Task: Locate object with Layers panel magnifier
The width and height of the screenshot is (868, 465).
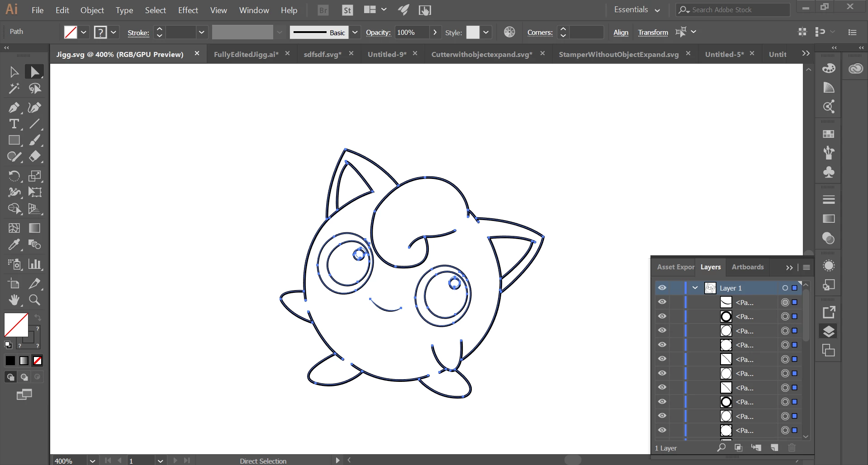Action: coord(721,447)
